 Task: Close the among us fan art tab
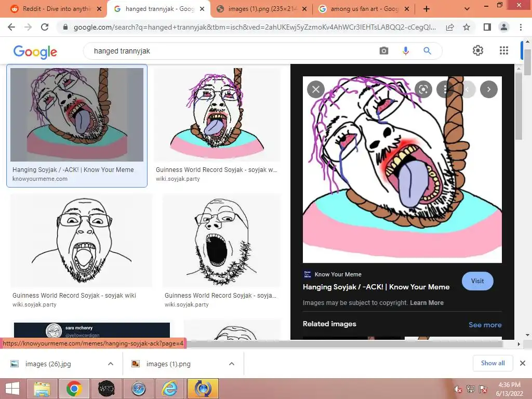407,9
